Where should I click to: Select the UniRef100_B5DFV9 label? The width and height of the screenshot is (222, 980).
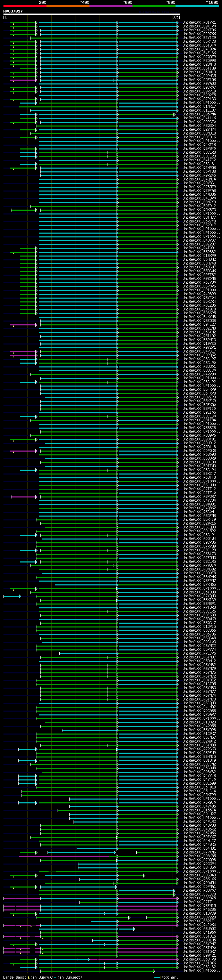[x=199, y=959]
